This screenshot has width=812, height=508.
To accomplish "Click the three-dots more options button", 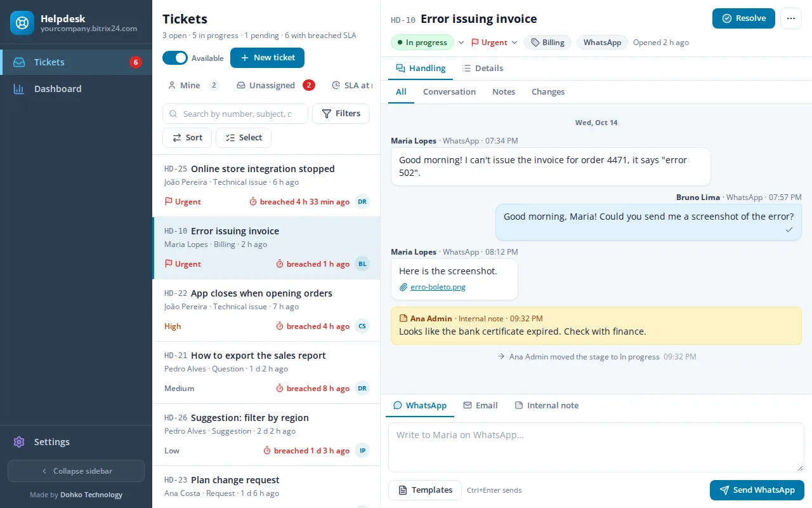I will pyautogui.click(x=790, y=18).
